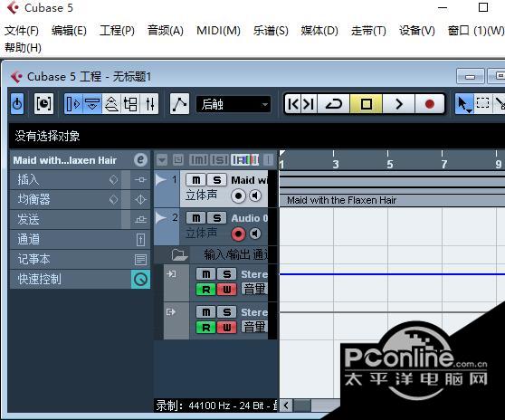The image size is (505, 420).
Task: Toggle monitor speaker on Audio 0 track
Action: pos(255,234)
